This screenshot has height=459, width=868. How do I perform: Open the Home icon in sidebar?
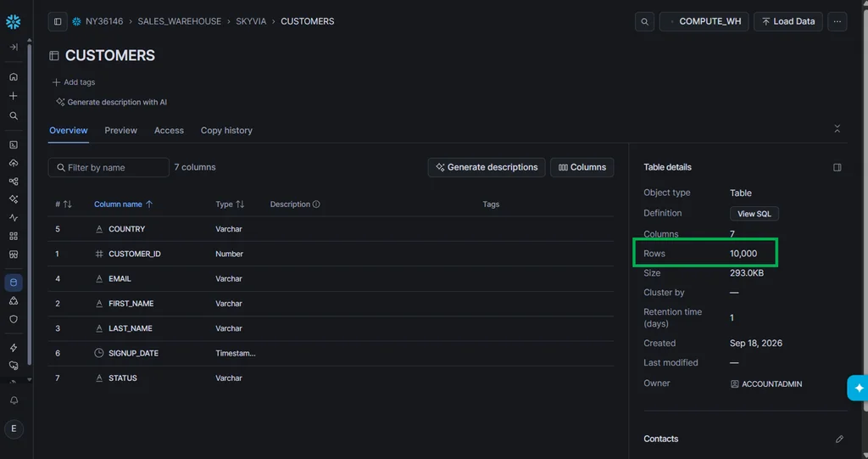[14, 77]
